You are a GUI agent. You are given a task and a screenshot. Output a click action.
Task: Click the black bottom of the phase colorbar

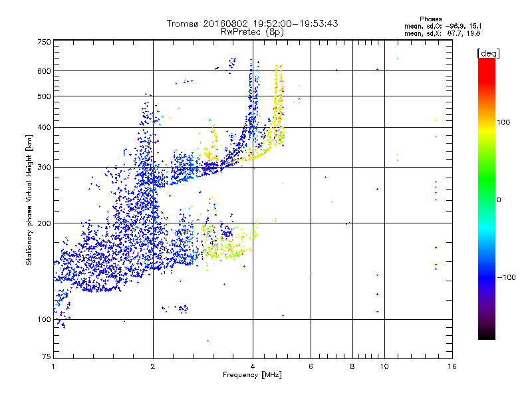click(487, 334)
